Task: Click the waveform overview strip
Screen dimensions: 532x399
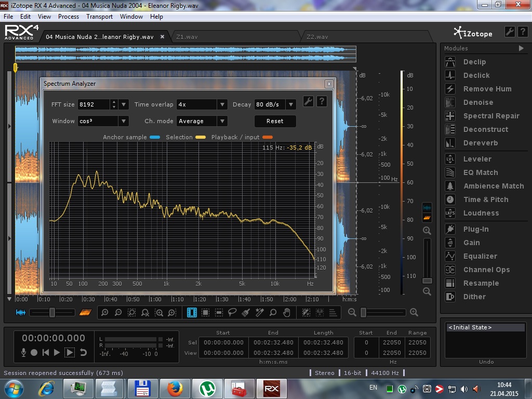Action: pyautogui.click(x=185, y=54)
